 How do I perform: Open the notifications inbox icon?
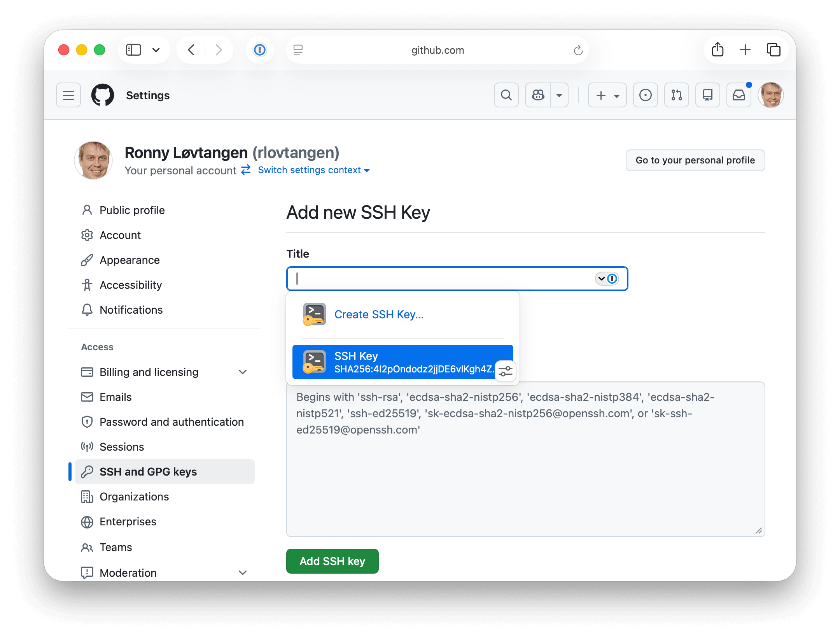pos(738,95)
